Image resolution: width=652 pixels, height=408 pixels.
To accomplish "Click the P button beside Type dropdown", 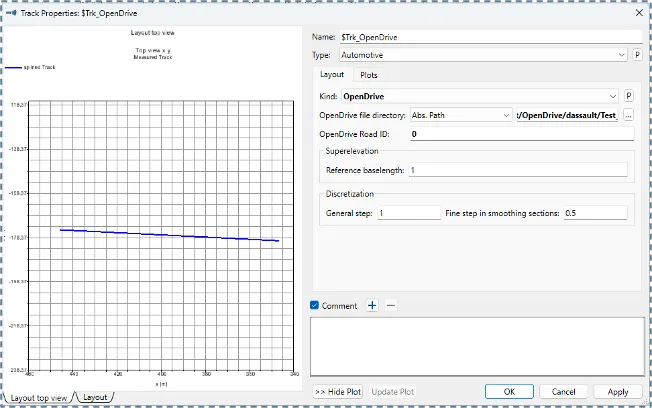I will click(x=636, y=56).
